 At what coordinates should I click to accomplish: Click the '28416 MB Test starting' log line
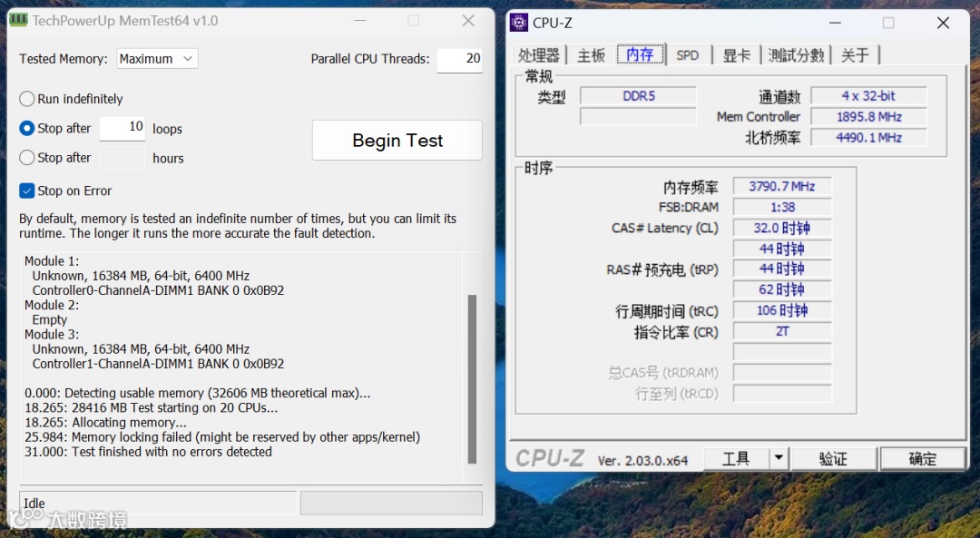tap(152, 407)
